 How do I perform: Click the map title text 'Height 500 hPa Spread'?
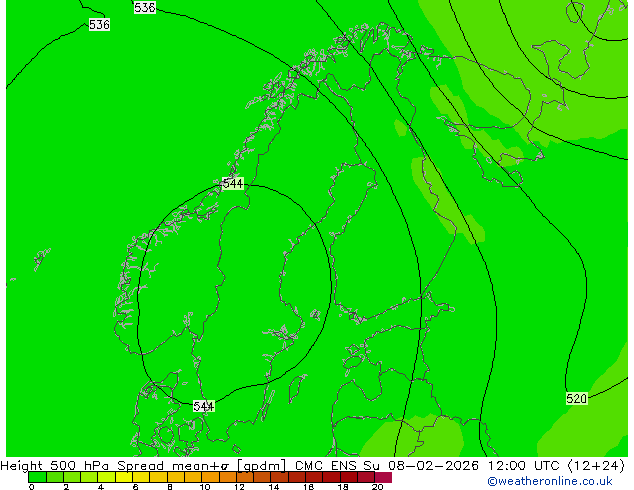coord(82,466)
